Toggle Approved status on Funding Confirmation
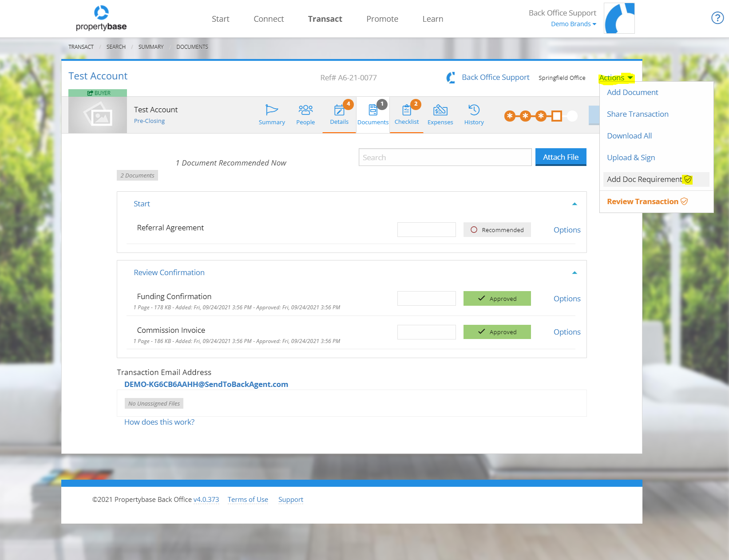Image resolution: width=729 pixels, height=560 pixels. tap(497, 298)
